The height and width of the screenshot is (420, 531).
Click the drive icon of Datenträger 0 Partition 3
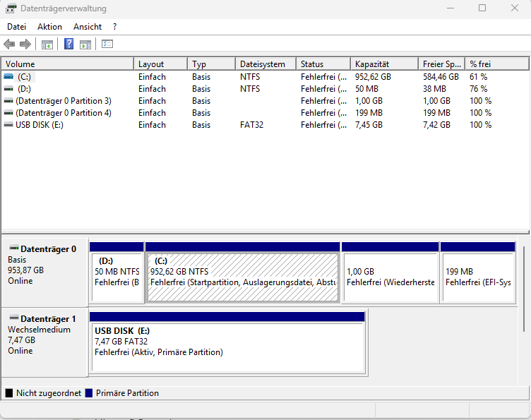pyautogui.click(x=8, y=101)
